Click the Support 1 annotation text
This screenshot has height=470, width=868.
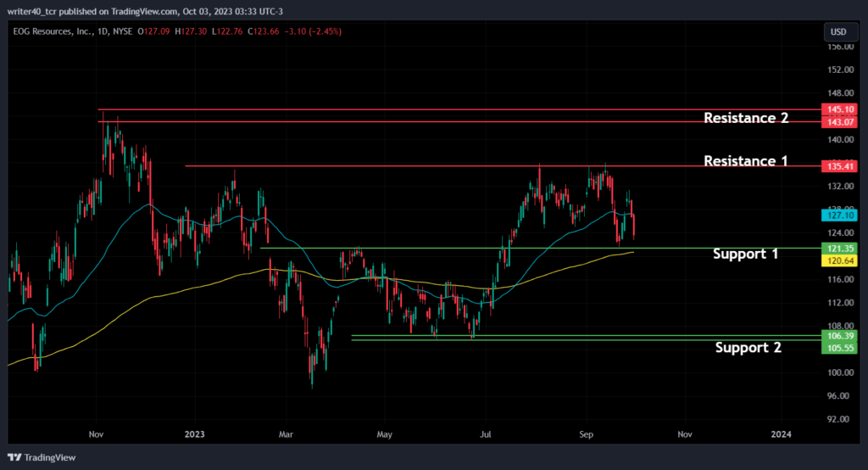pyautogui.click(x=746, y=254)
